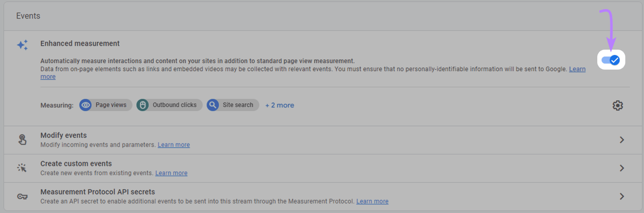Click the Create custom events cursor icon

click(x=23, y=168)
